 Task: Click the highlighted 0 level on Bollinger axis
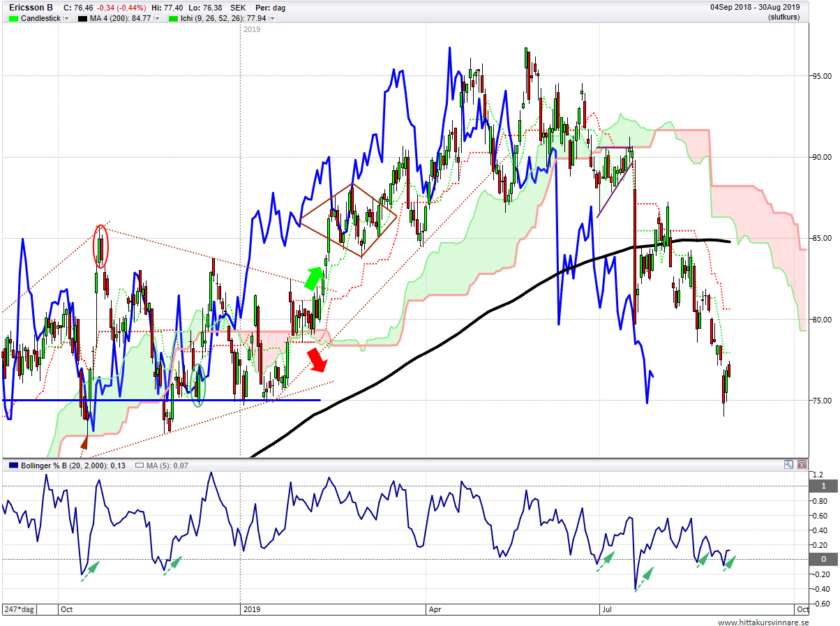pyautogui.click(x=823, y=559)
